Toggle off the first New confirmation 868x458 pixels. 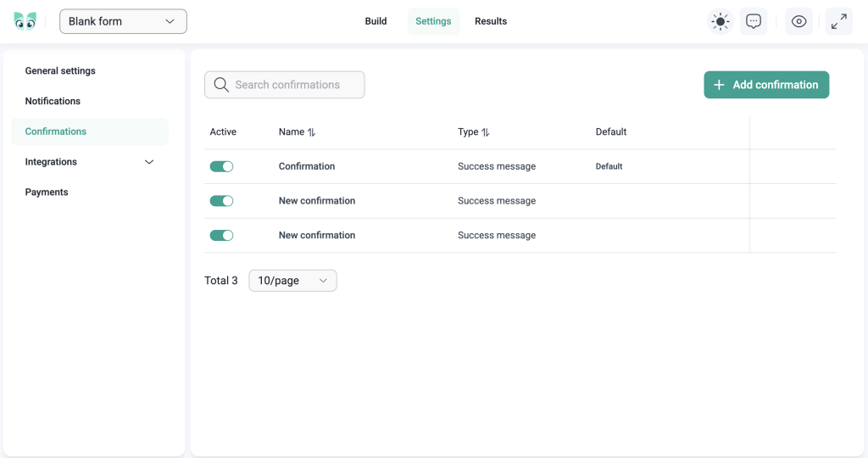(x=221, y=200)
